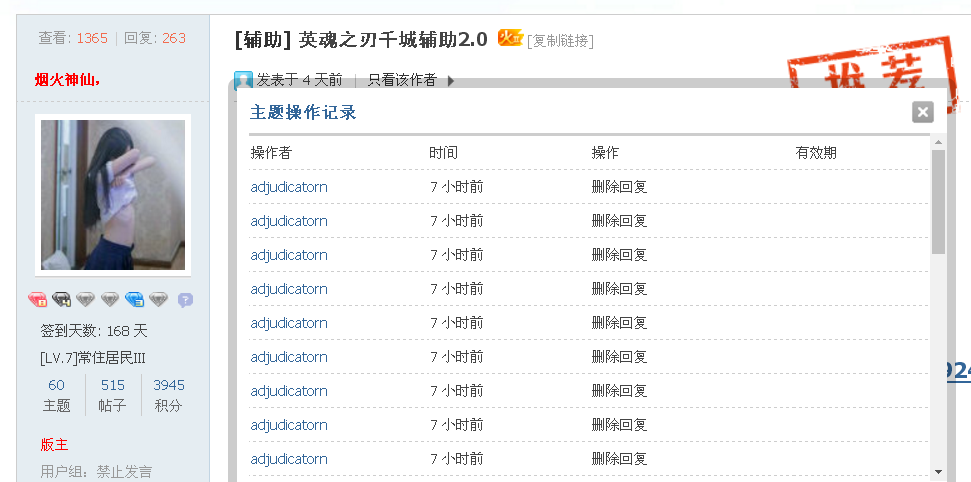Open the topmost adjudicatorn operator link
The height and width of the screenshot is (482, 971).
pos(289,186)
